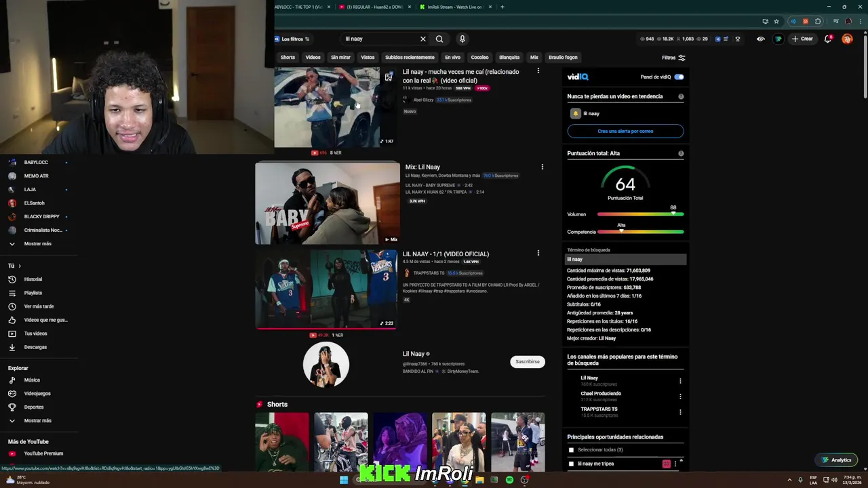Expand the Tú section chevron
Screen dimensions: 868x488
(20, 266)
